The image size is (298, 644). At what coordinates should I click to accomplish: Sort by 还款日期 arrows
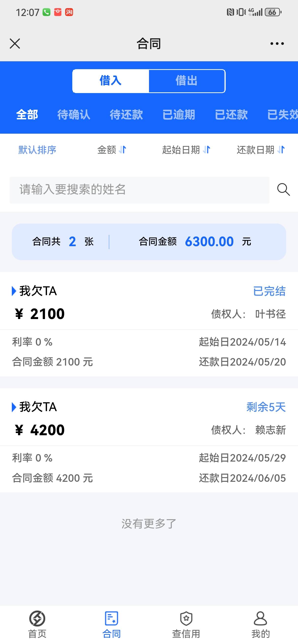[281, 150]
